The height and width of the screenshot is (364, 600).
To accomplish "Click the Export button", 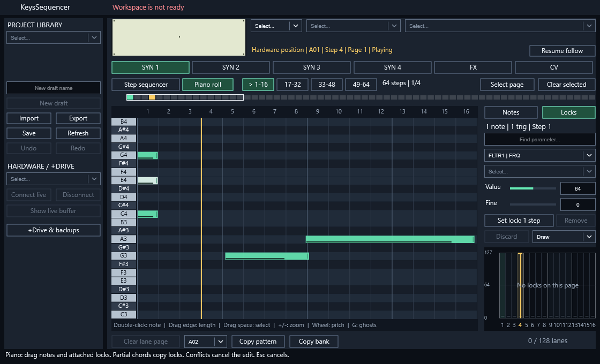I will pos(78,118).
